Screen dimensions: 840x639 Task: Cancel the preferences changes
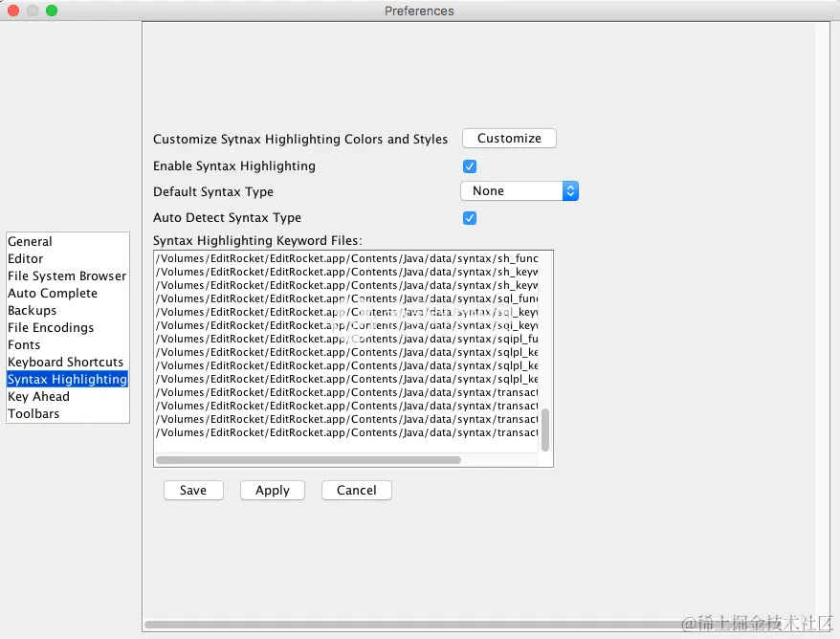point(356,490)
